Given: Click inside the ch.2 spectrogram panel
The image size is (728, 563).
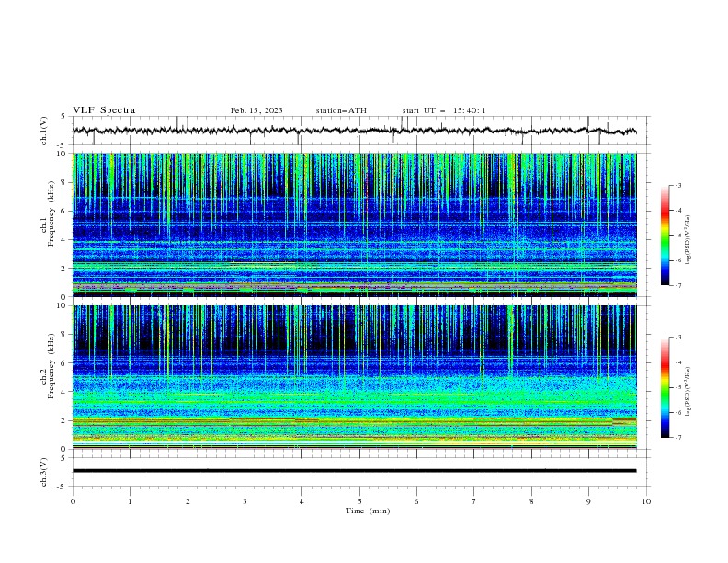Looking at the screenshot, I should (x=354, y=377).
